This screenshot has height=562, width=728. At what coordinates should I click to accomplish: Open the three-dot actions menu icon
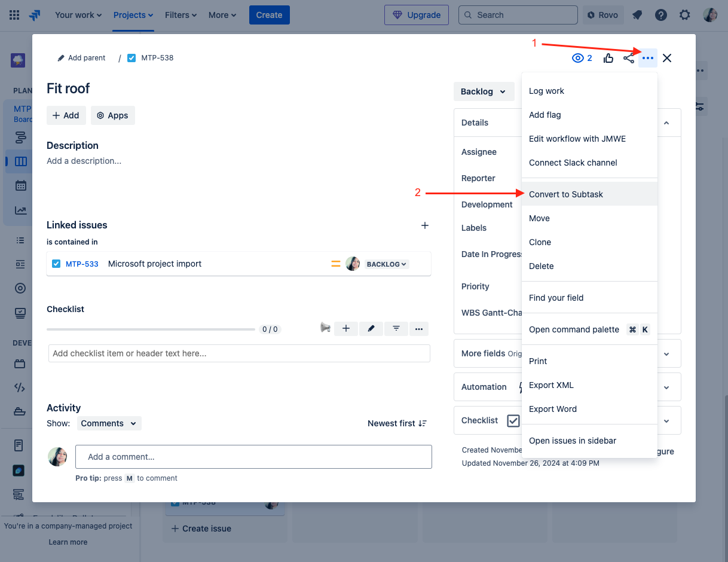point(648,58)
